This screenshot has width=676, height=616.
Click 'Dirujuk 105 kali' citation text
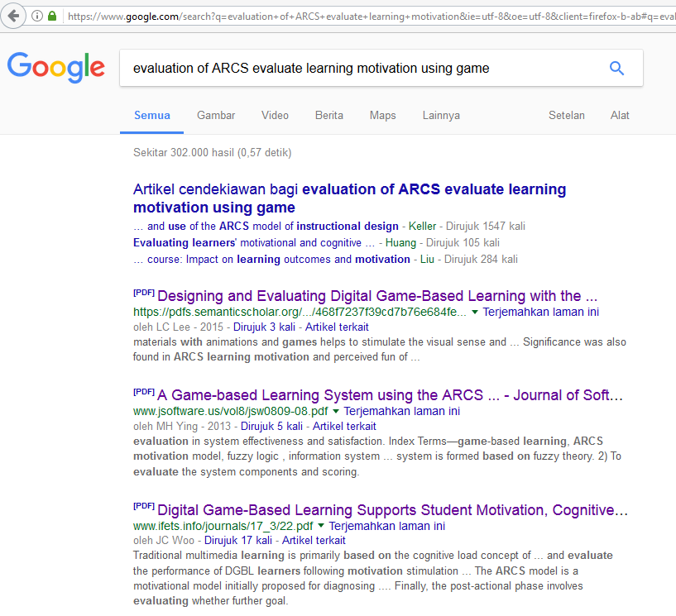pos(463,242)
